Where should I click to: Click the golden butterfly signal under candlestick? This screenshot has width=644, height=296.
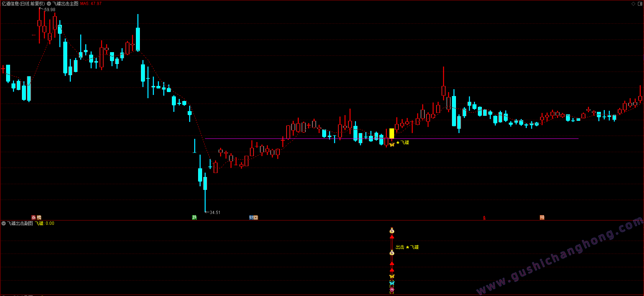click(x=392, y=144)
